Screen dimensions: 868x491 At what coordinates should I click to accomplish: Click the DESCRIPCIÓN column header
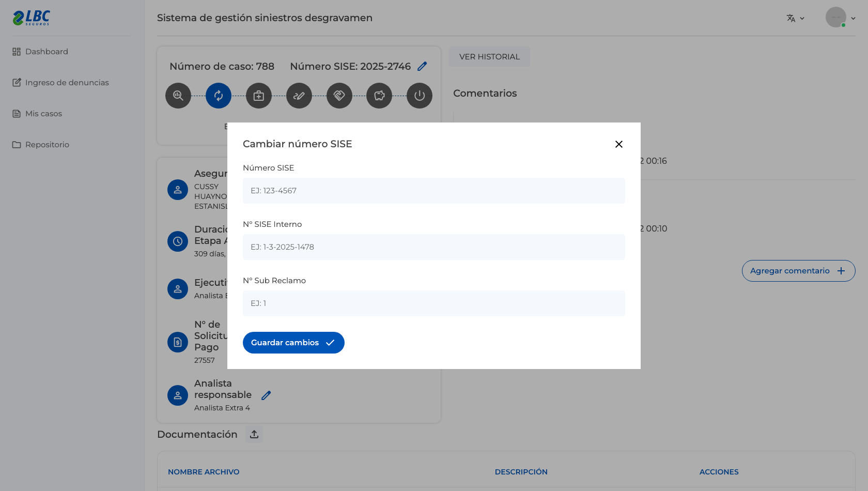coord(521,472)
